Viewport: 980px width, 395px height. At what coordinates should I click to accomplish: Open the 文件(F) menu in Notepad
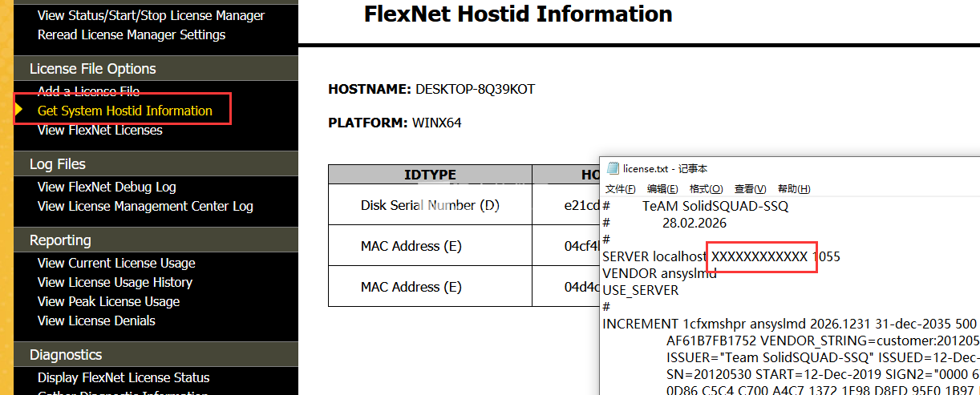point(620,189)
